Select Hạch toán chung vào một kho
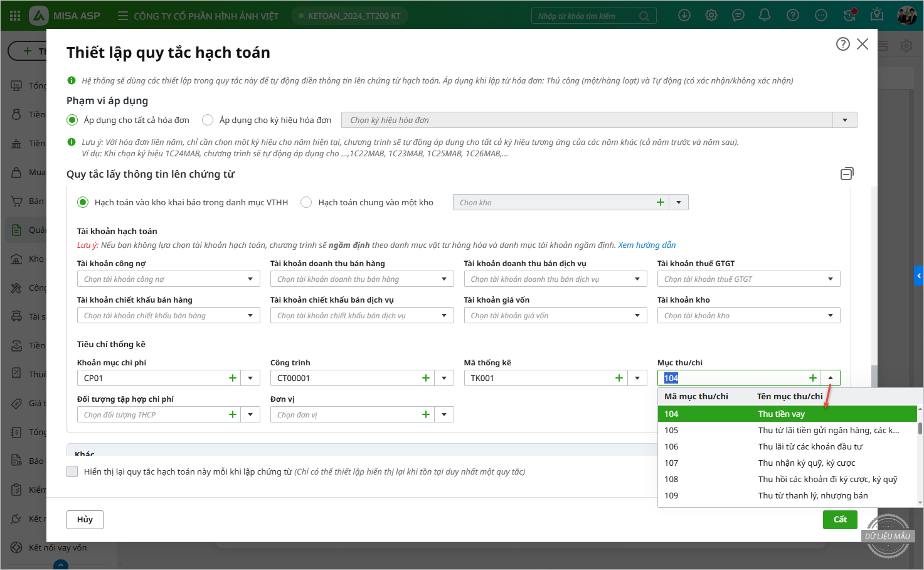 click(x=306, y=202)
